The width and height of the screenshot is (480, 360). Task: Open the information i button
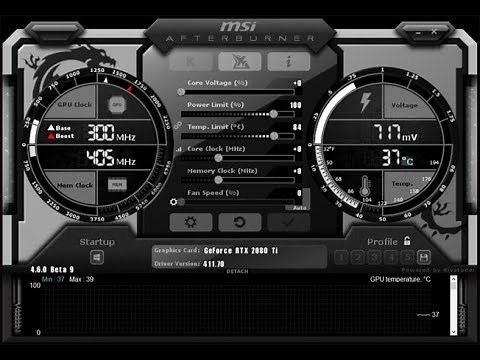point(289,61)
